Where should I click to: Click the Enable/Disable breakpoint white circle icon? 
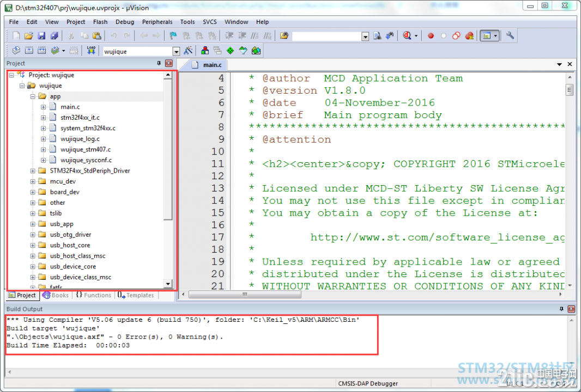click(444, 36)
